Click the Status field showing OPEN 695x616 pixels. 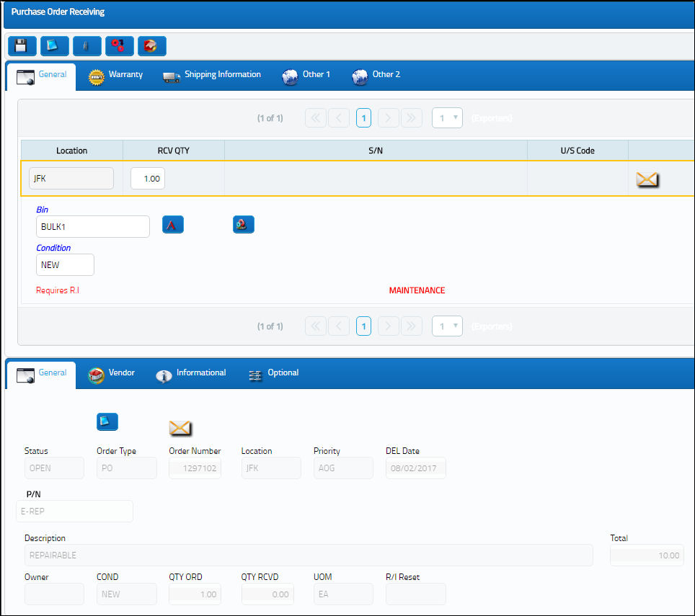pyautogui.click(x=54, y=468)
